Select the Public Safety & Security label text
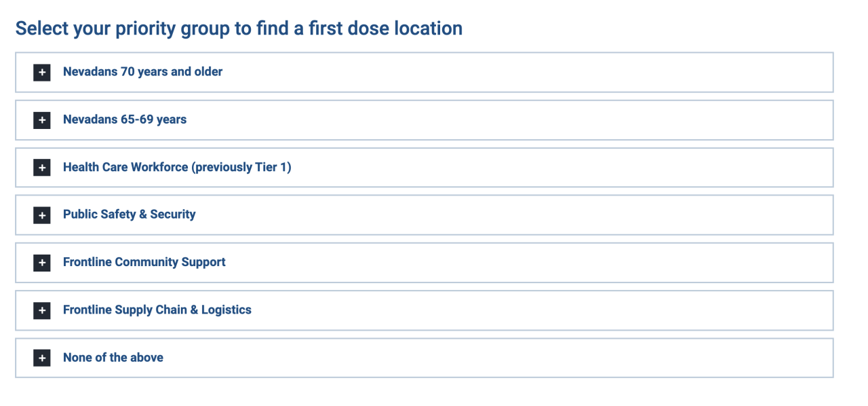The height and width of the screenshot is (406, 868). point(129,215)
